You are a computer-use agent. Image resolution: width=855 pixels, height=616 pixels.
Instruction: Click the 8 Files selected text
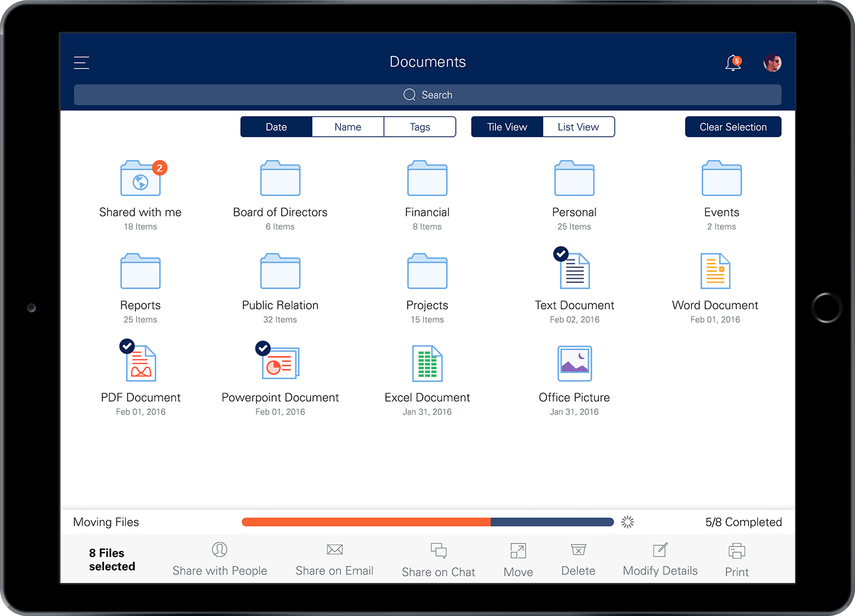pos(112,559)
